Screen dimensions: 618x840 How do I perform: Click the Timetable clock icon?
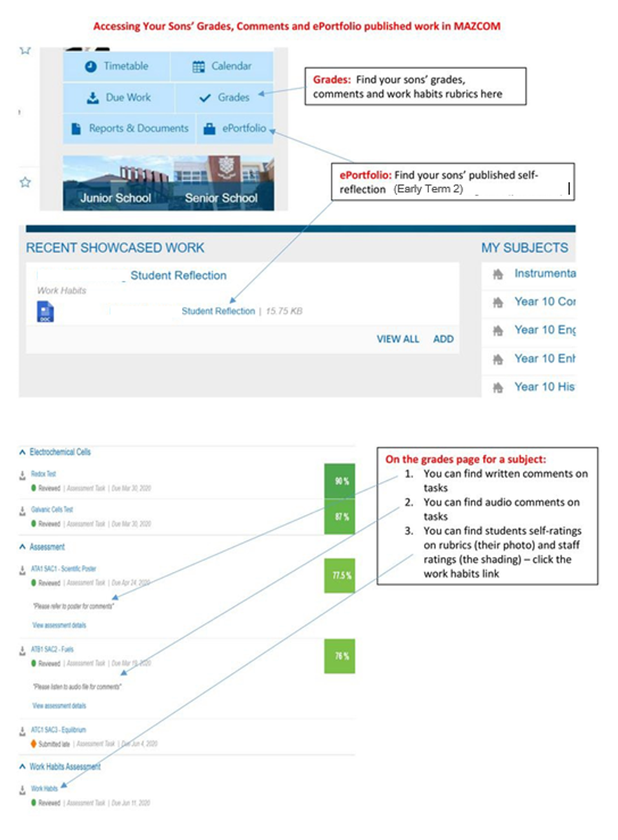(91, 66)
